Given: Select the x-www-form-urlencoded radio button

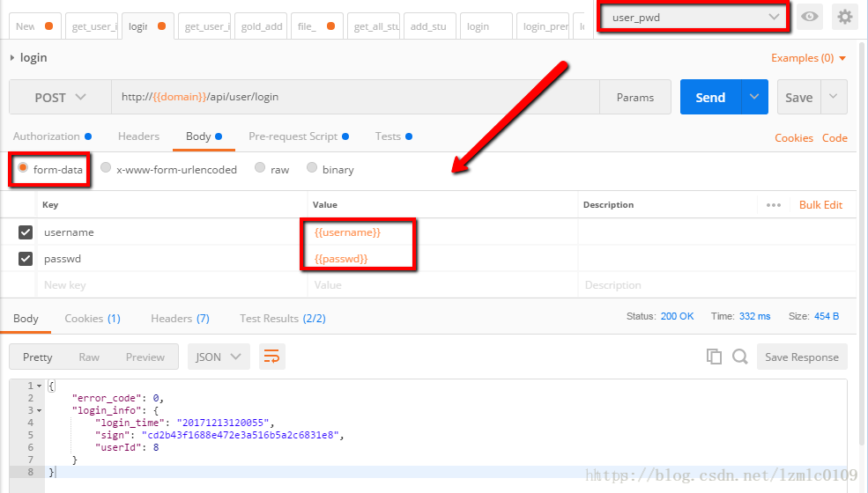Looking at the screenshot, I should (106, 167).
